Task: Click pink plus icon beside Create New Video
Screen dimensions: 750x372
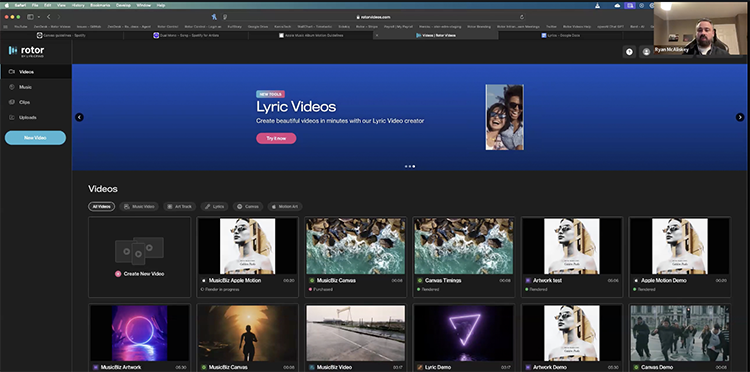Action: point(118,274)
